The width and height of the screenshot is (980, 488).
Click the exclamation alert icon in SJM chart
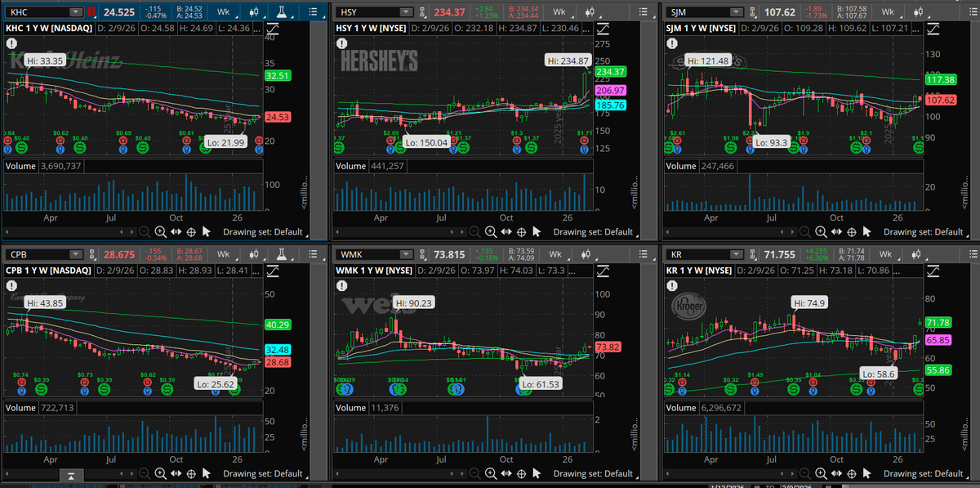[673, 42]
